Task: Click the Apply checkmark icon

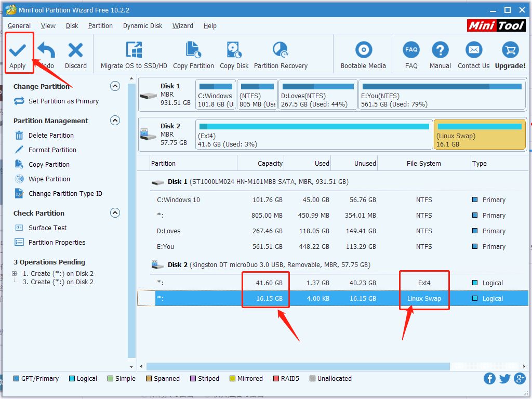Action: coord(17,50)
